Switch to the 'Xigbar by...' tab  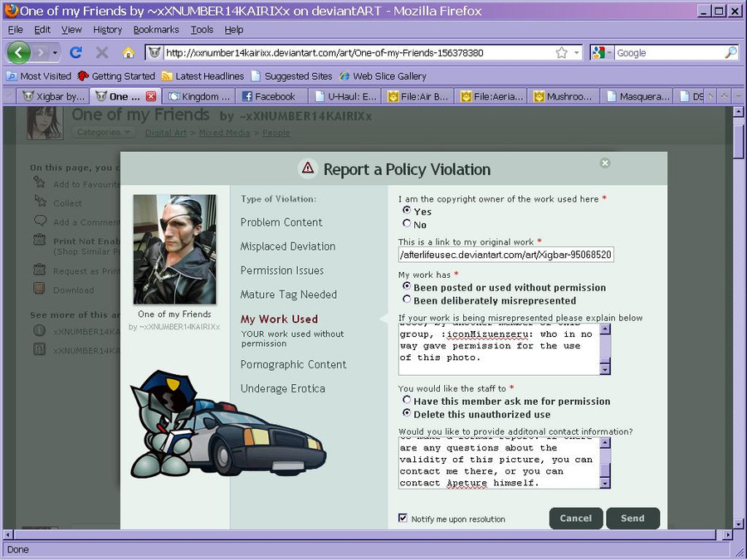[53, 97]
